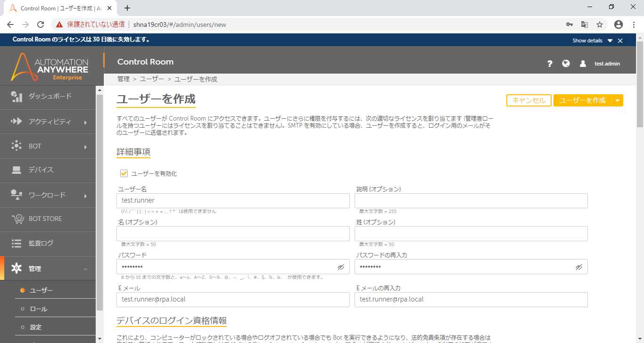The image size is (644, 343).
Task: Click the saved password key icon
Action: [x=570, y=24]
